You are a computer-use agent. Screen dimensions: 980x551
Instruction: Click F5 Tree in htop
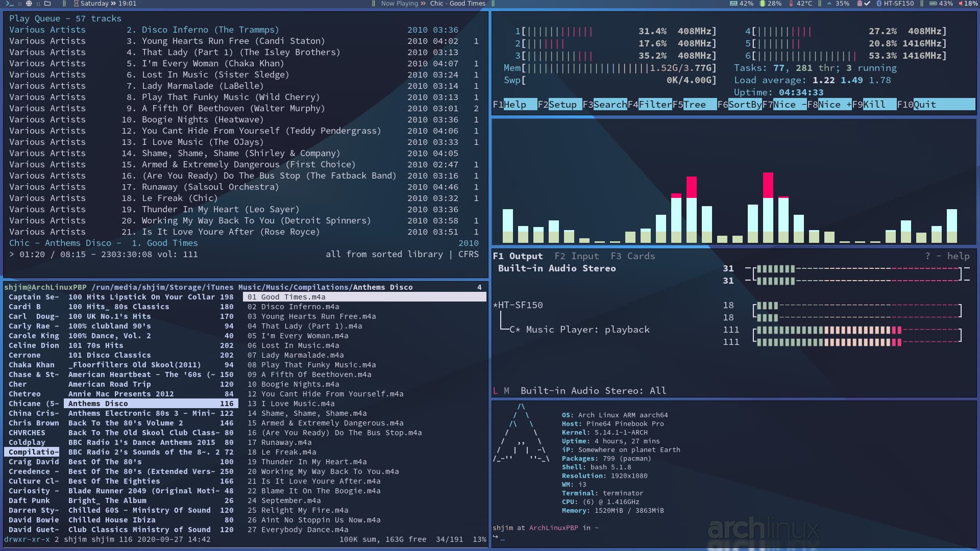(x=694, y=105)
